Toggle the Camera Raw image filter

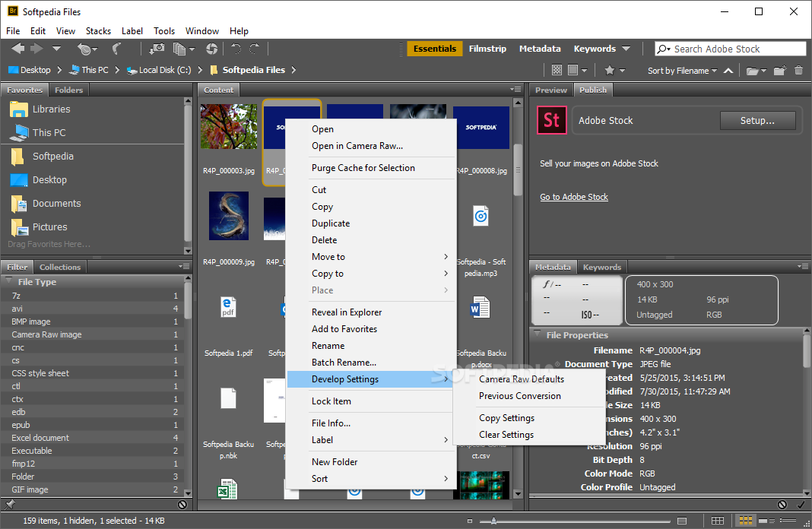tap(94, 334)
